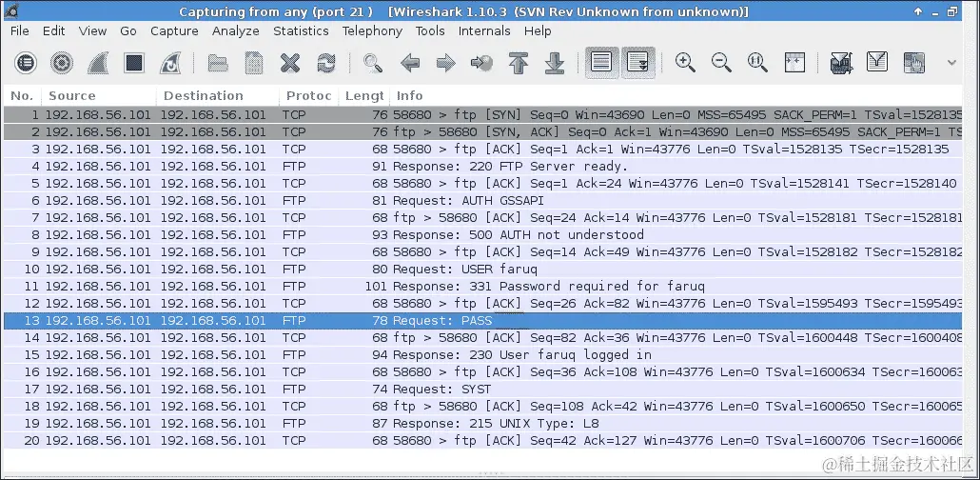
Task: Zoom out on packet text
Action: (721, 63)
